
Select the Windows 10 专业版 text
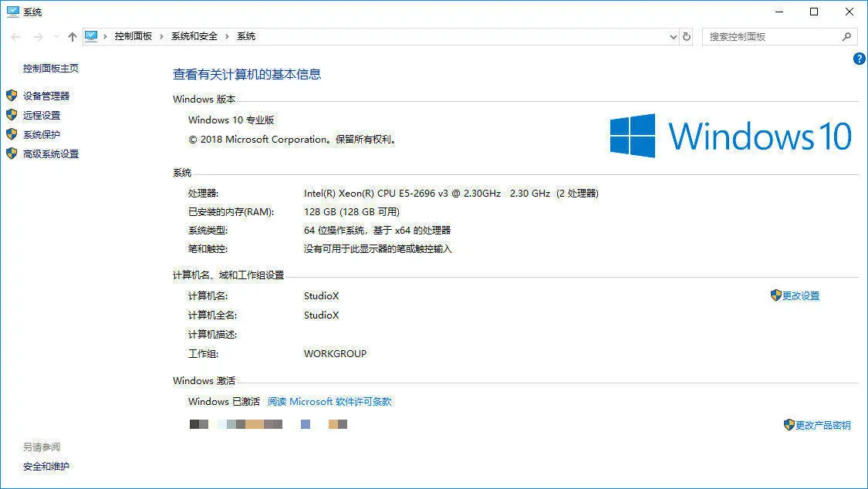click(x=231, y=120)
